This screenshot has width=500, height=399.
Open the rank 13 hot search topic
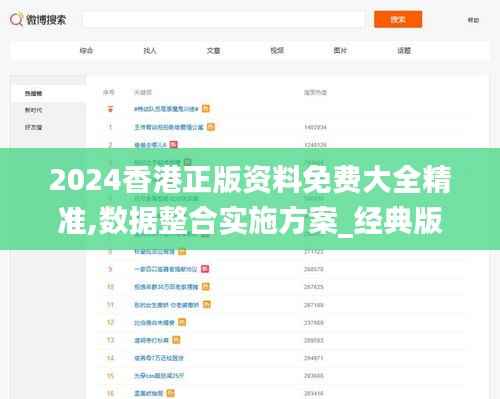(x=151, y=340)
